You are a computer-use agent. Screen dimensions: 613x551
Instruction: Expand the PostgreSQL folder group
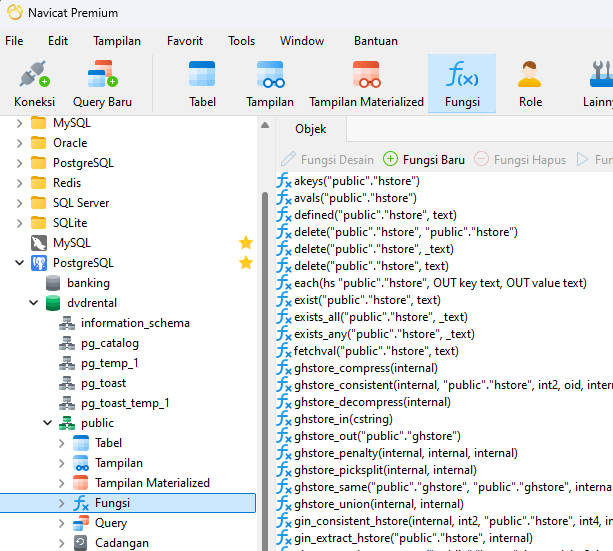tap(20, 163)
